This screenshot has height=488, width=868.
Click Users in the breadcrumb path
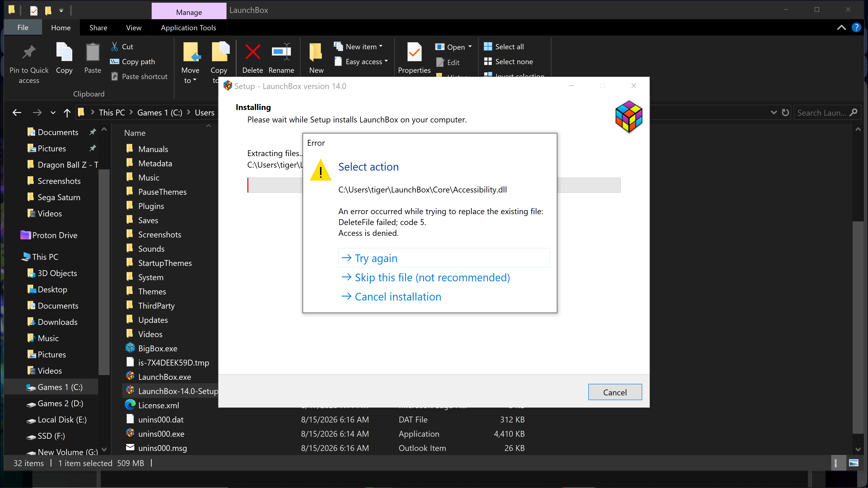[205, 113]
